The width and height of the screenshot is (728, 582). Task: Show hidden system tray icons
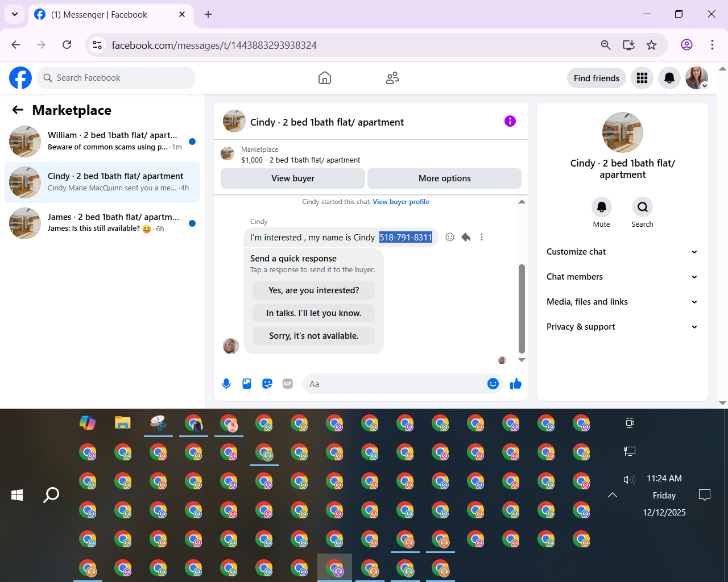click(x=613, y=495)
